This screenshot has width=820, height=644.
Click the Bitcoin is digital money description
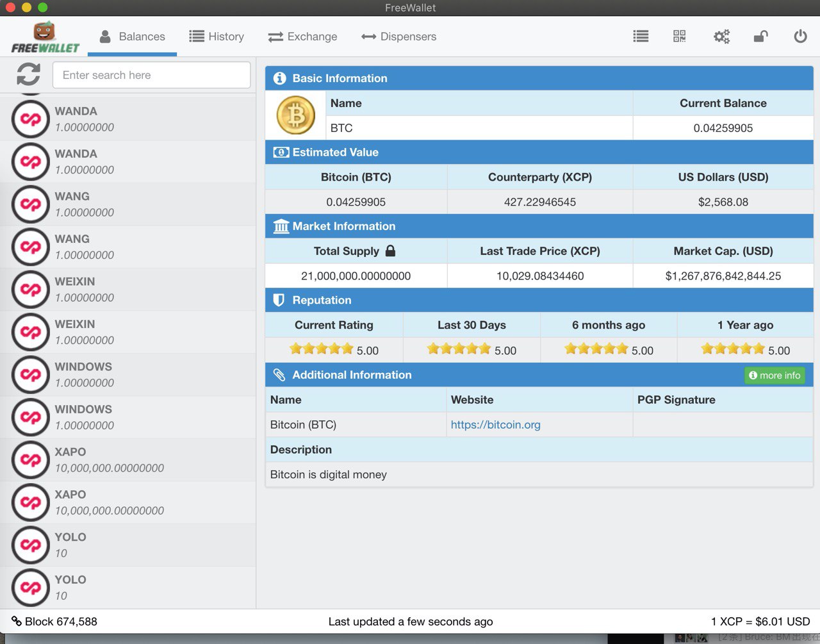[329, 475]
